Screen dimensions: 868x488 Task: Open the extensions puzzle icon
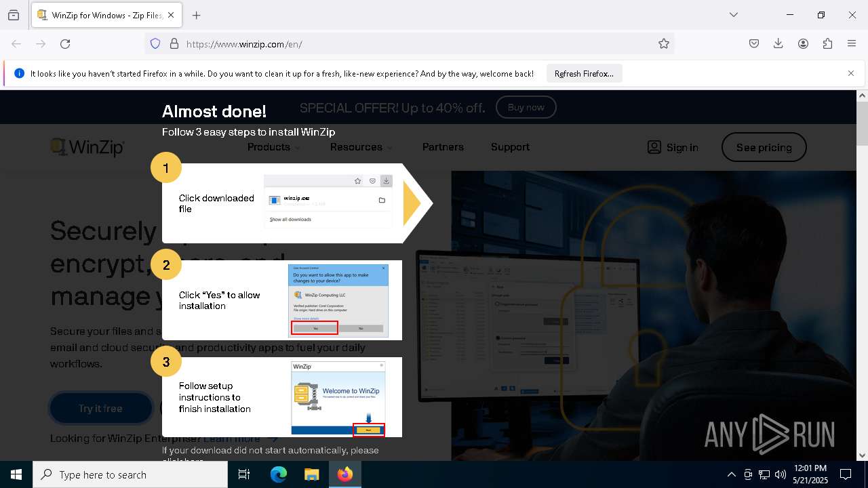coord(827,43)
